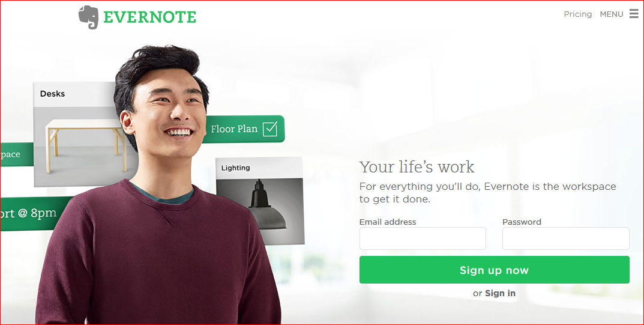Screen dimensions: 644x325
Task: Select the Lighting card with lamp image
Action: [x=260, y=201]
